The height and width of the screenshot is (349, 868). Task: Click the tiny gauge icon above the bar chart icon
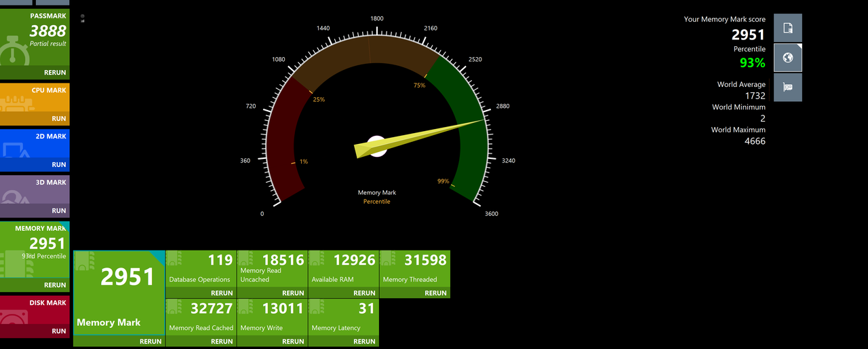pos(82,15)
